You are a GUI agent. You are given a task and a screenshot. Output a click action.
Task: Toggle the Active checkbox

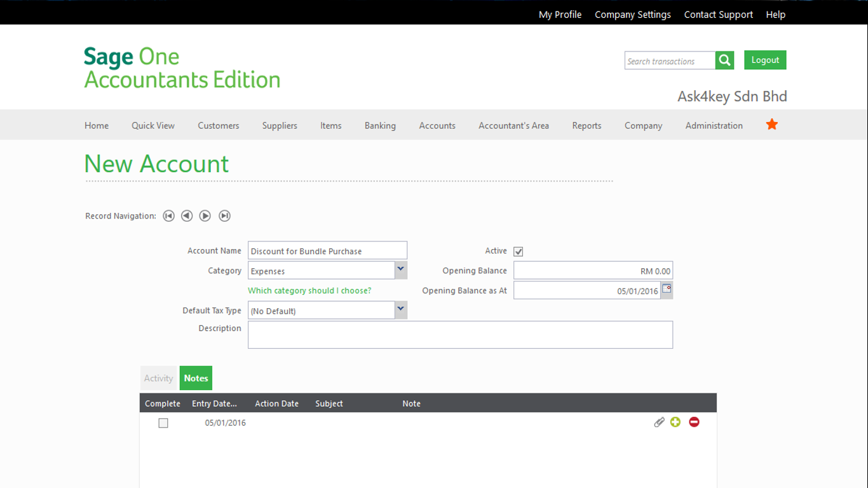519,252
